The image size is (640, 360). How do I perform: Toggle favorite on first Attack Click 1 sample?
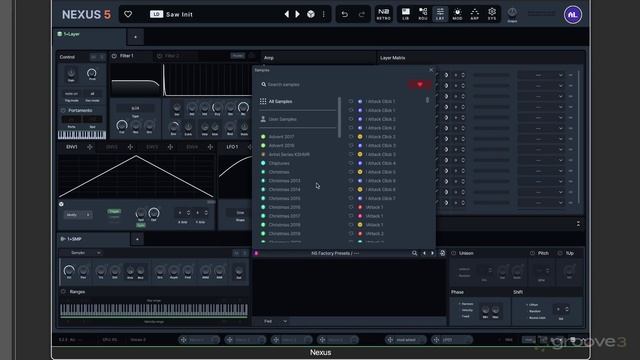click(x=351, y=101)
